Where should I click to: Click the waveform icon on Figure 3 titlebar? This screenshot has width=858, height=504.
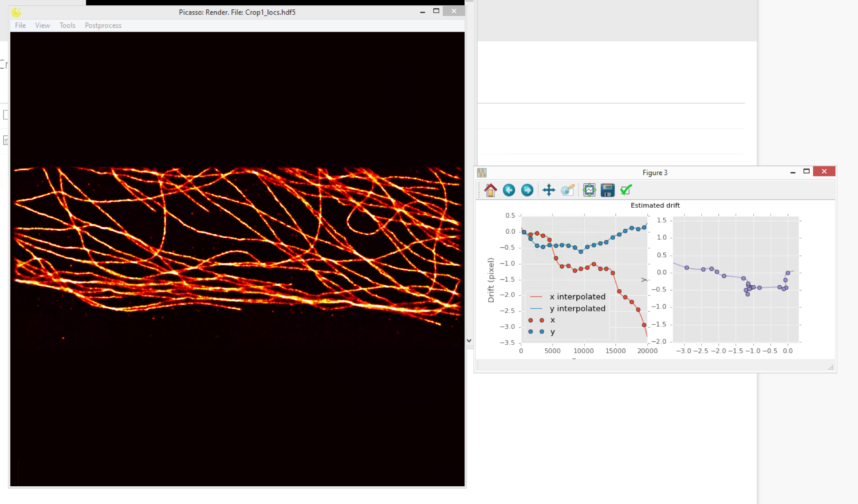click(482, 173)
